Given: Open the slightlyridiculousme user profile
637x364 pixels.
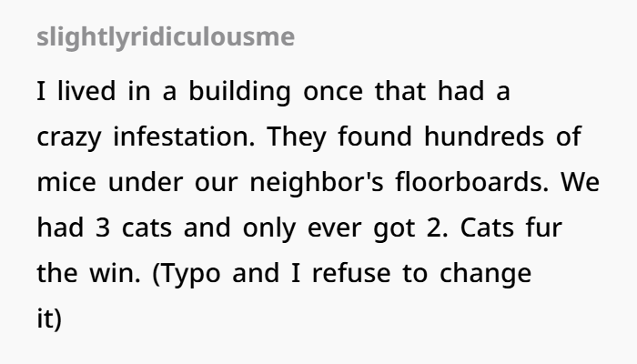Looking at the screenshot, I should [x=166, y=37].
